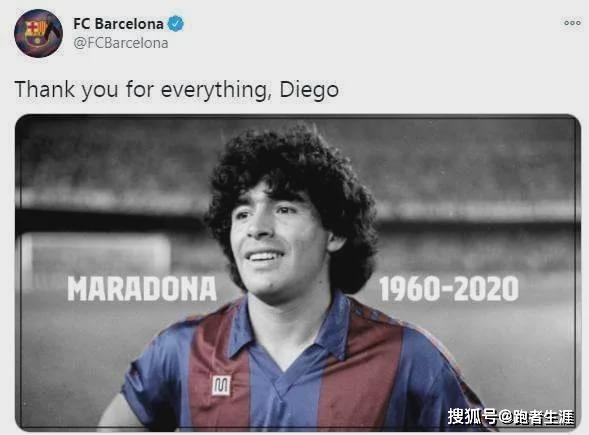
Task: Click the MARADONA caption in the image
Action: point(142,289)
